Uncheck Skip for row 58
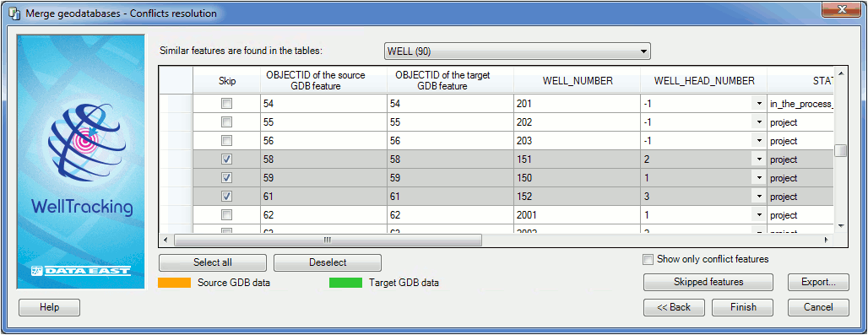 point(226,159)
